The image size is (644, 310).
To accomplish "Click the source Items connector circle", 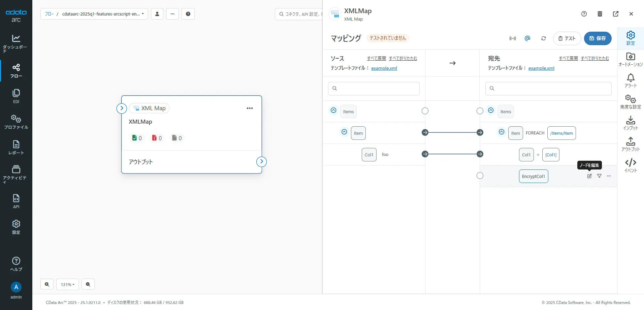I will 425,111.
